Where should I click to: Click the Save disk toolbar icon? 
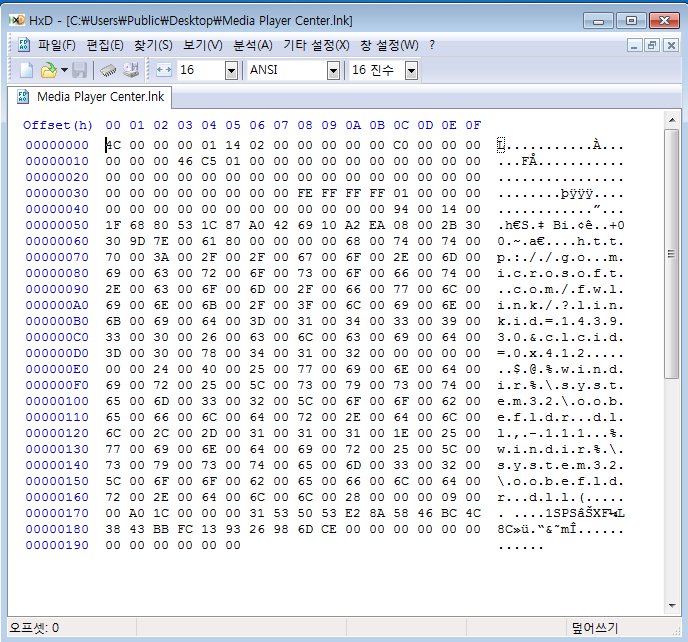click(x=79, y=70)
